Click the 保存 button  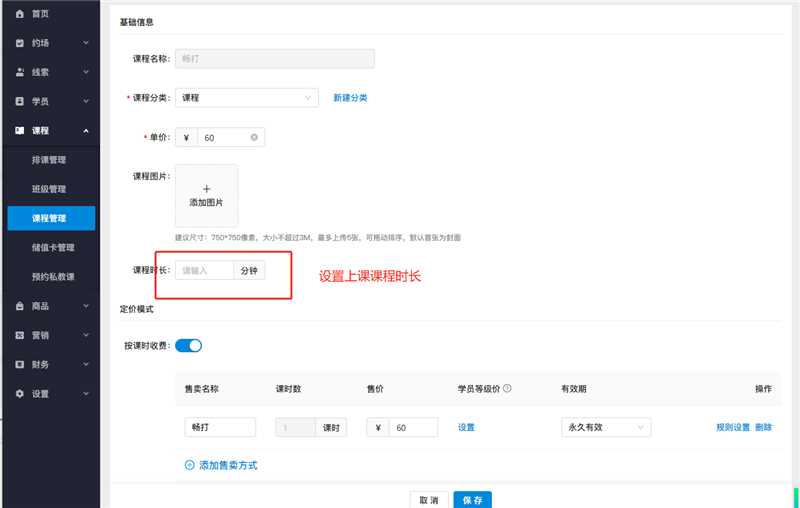pos(472,500)
